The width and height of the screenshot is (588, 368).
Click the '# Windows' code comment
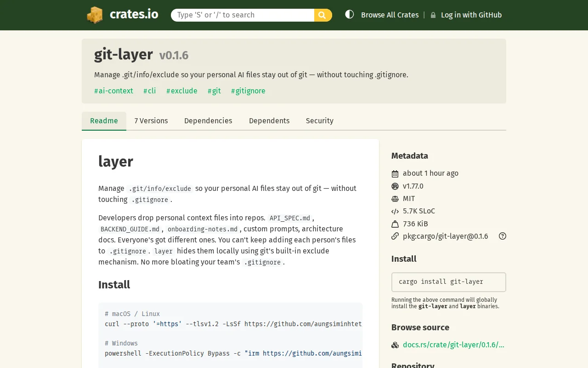[x=121, y=343]
